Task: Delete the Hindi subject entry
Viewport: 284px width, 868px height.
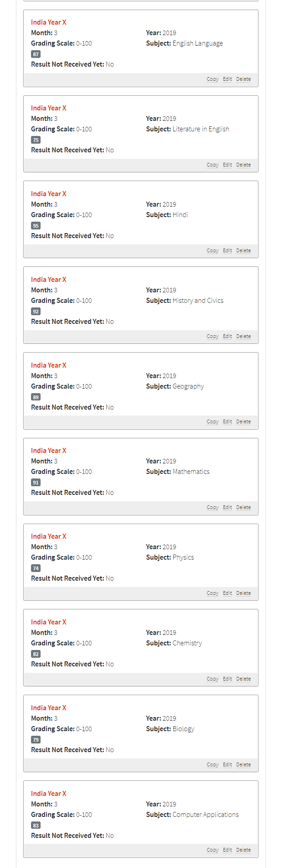Action: tap(243, 250)
